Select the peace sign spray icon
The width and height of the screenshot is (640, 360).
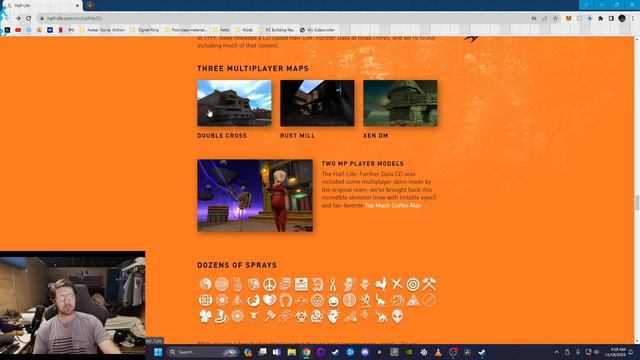[x=269, y=284]
